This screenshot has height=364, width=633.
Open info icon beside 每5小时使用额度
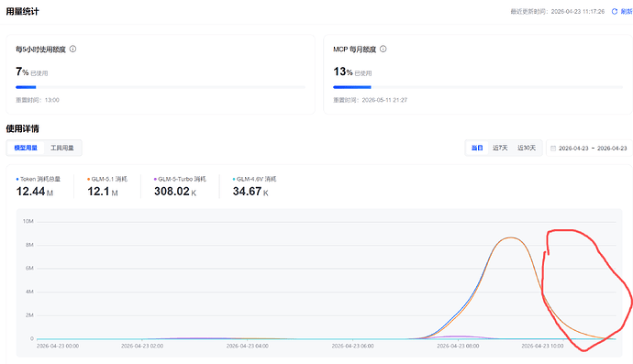[x=72, y=49]
